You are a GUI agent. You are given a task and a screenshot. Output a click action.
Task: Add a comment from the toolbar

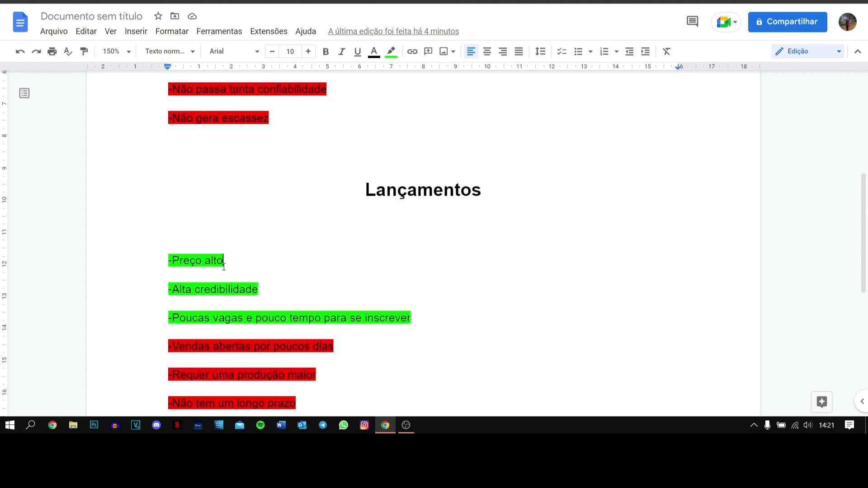pos(428,52)
